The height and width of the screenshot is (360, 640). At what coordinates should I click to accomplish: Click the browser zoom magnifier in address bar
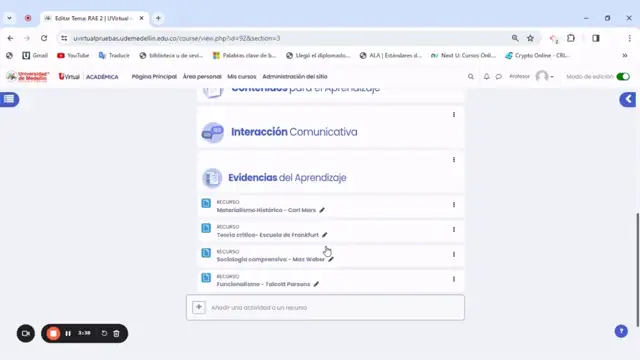[x=515, y=38]
